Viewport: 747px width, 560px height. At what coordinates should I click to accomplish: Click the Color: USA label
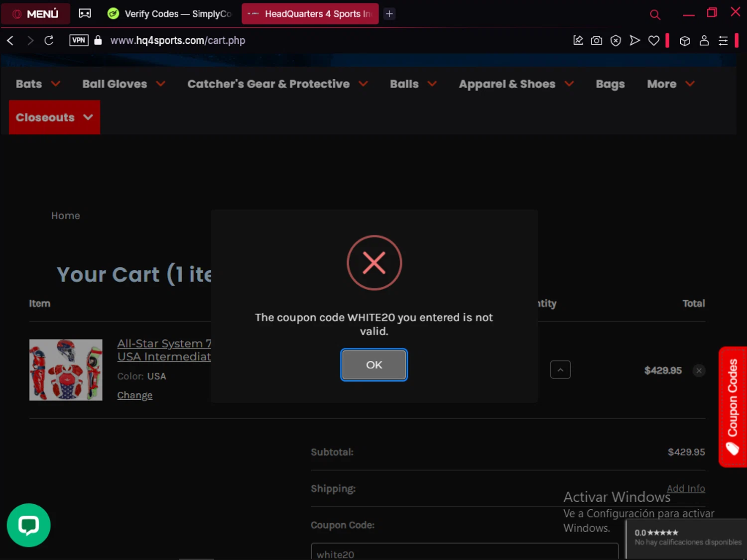click(141, 376)
